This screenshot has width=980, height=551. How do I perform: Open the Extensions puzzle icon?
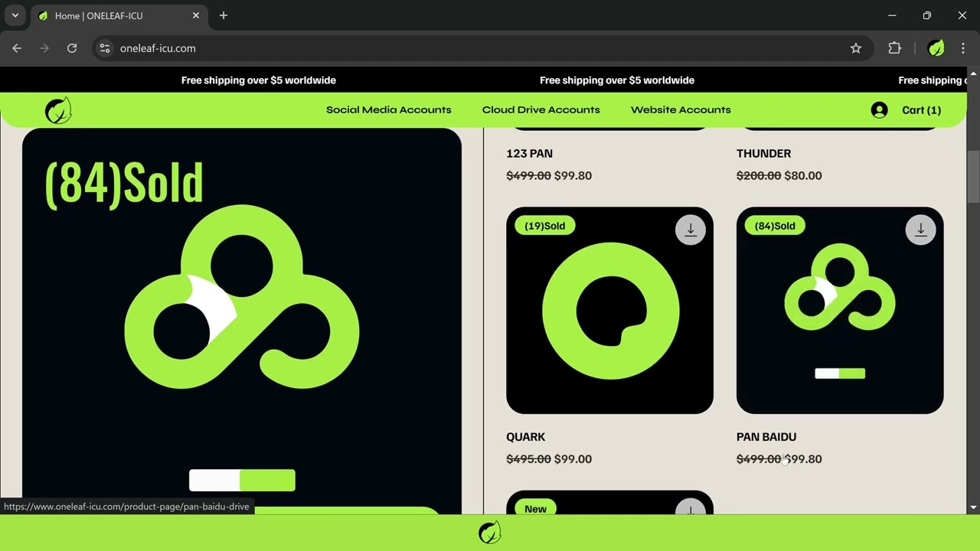[x=894, y=48]
